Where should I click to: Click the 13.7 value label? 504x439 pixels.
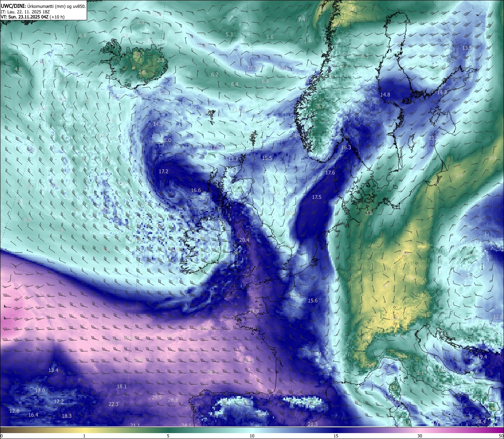tap(233, 159)
